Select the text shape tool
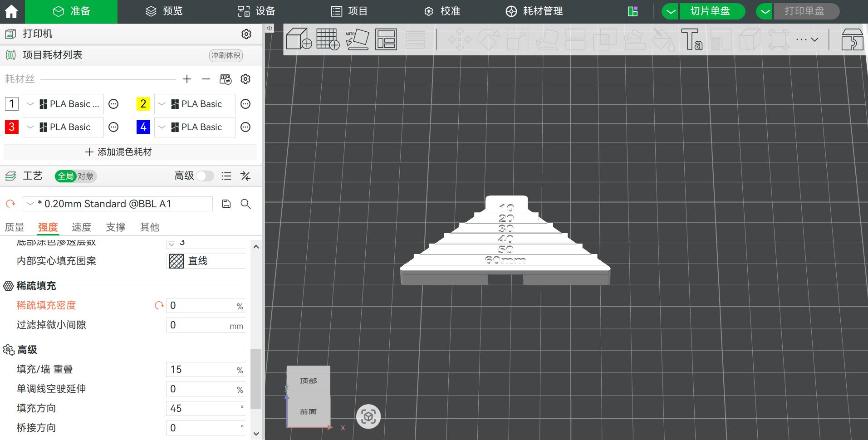This screenshot has height=440, width=868. [x=691, y=39]
